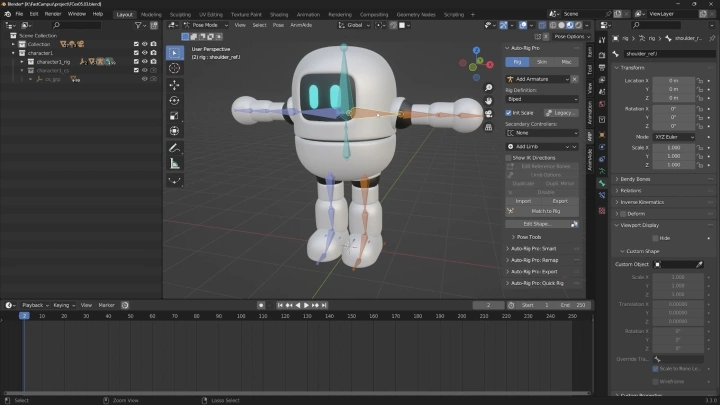Click eyedropper next to Custom Object
The width and height of the screenshot is (720, 405).
[699, 264]
